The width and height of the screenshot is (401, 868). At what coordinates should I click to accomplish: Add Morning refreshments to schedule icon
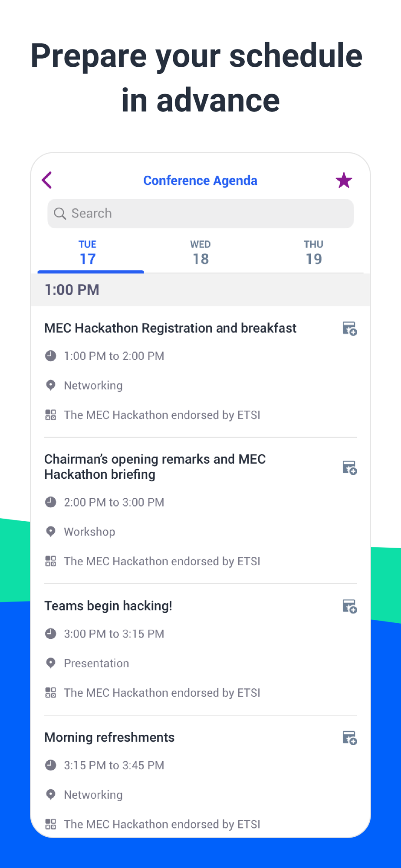[x=349, y=737]
